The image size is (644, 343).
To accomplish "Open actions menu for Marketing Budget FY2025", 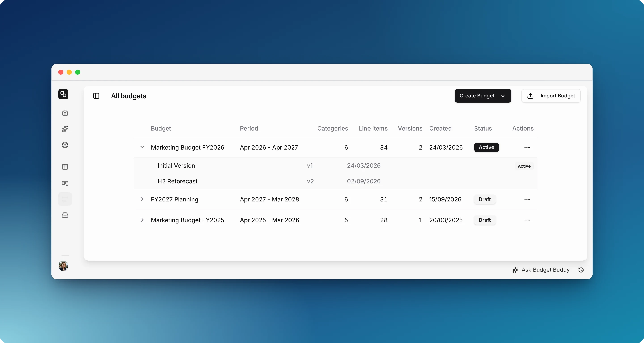I will pyautogui.click(x=527, y=220).
